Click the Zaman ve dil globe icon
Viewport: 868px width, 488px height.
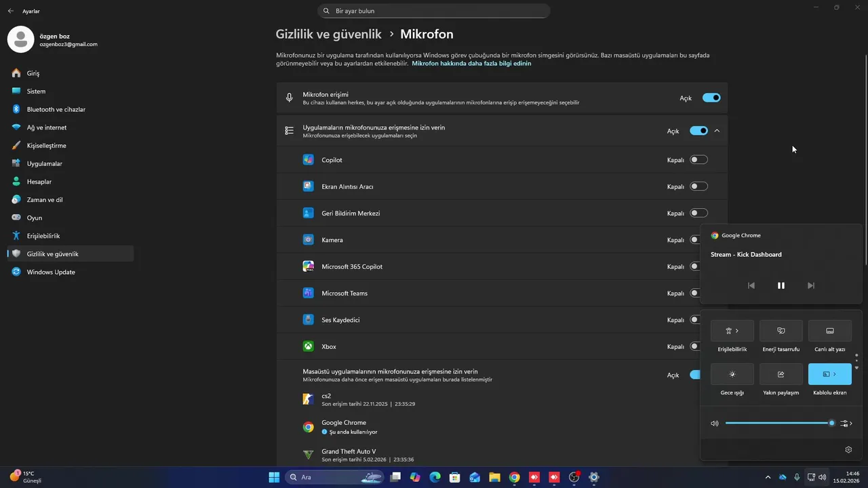pos(16,200)
